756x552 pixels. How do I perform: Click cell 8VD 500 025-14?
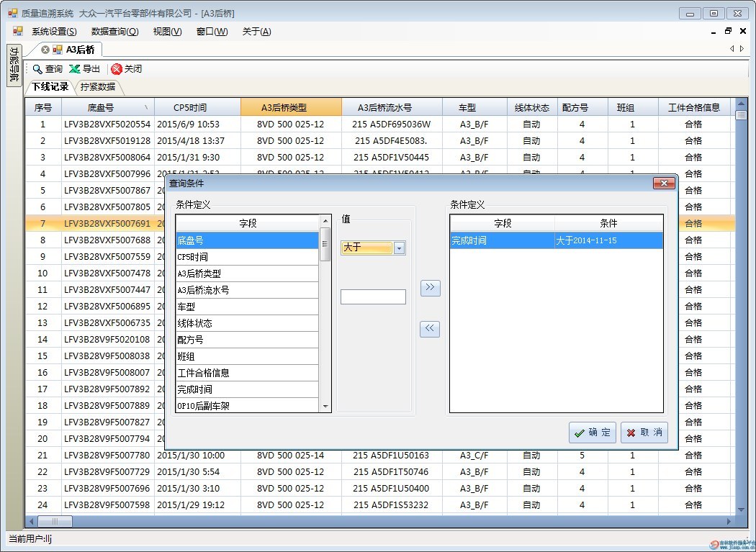coord(290,455)
